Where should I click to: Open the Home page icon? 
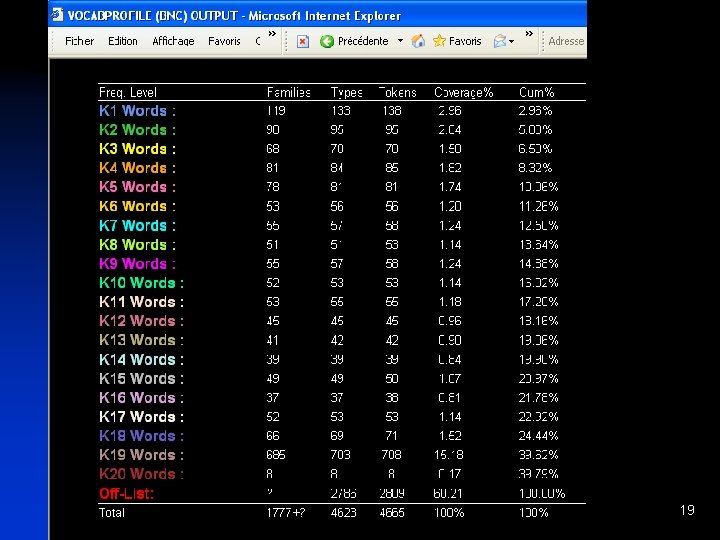418,41
